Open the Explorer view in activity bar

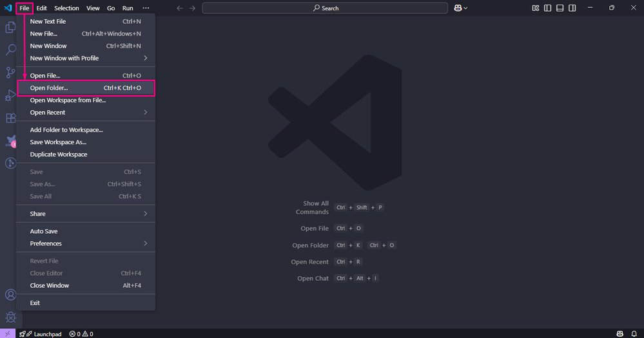pyautogui.click(x=11, y=28)
